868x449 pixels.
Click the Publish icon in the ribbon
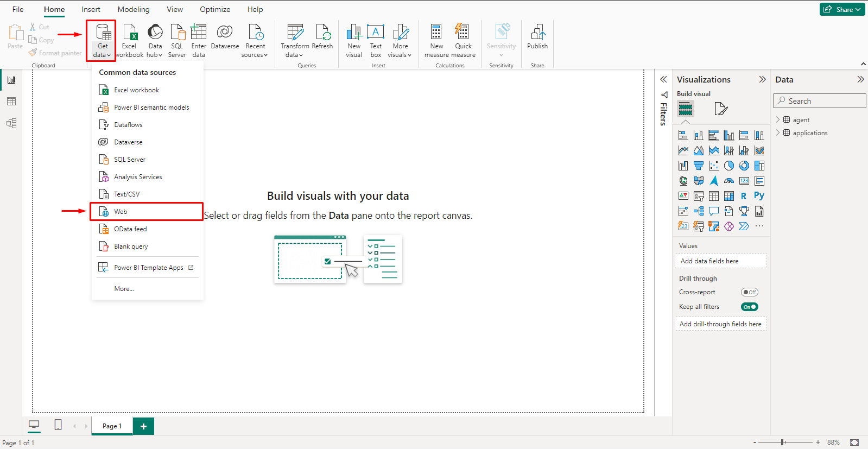537,37
